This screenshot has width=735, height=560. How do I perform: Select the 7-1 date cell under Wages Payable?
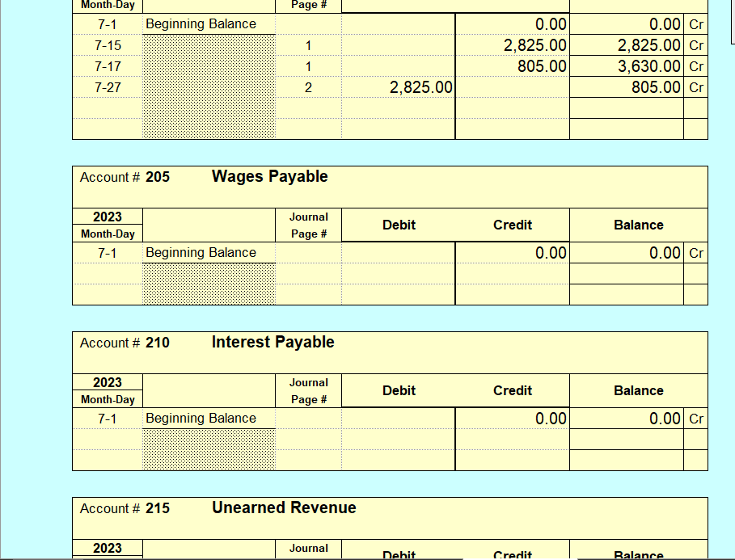(x=107, y=252)
